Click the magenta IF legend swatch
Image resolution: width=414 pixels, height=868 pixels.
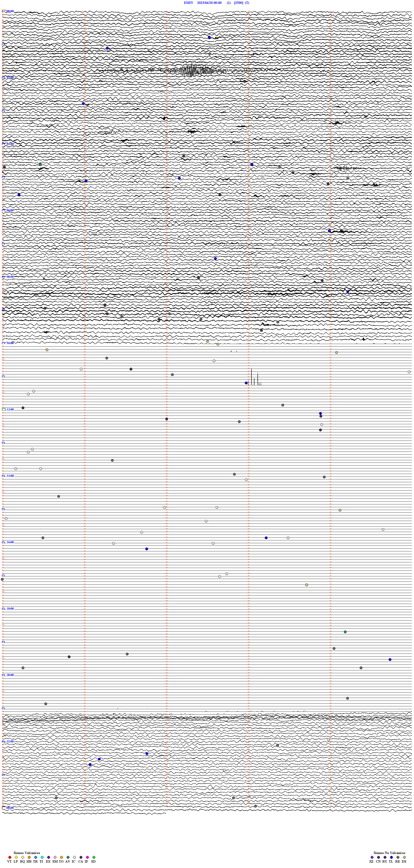click(87, 857)
